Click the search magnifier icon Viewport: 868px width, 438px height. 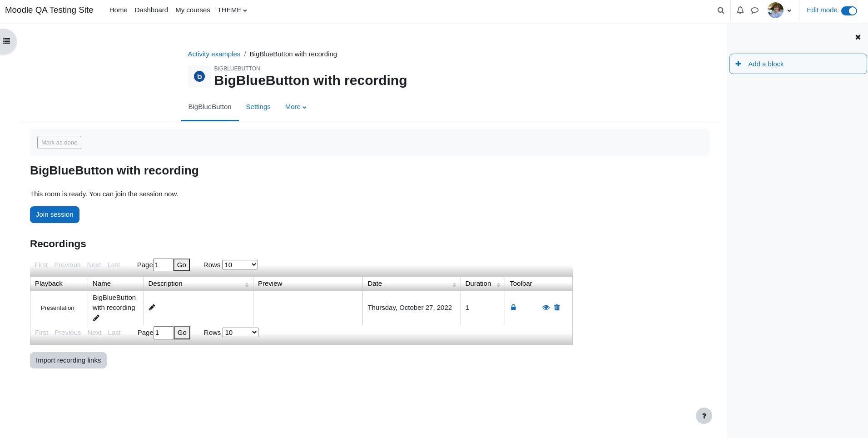click(720, 10)
